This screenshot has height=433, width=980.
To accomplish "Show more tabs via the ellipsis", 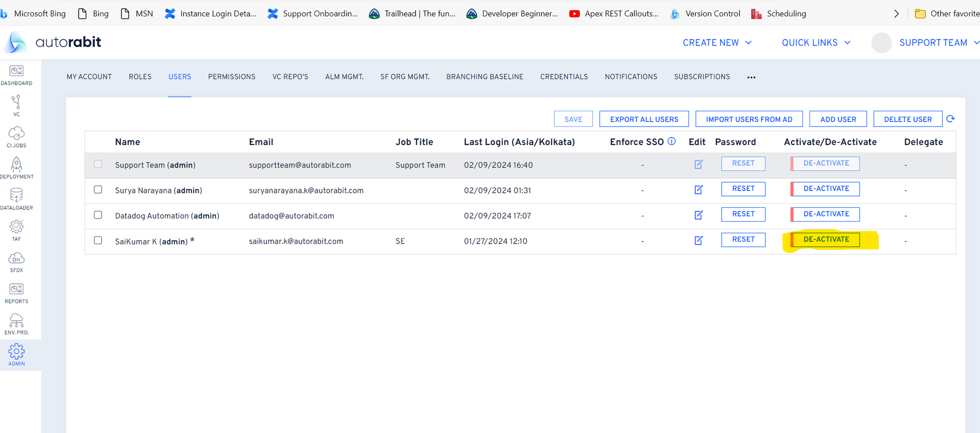I will pyautogui.click(x=751, y=77).
